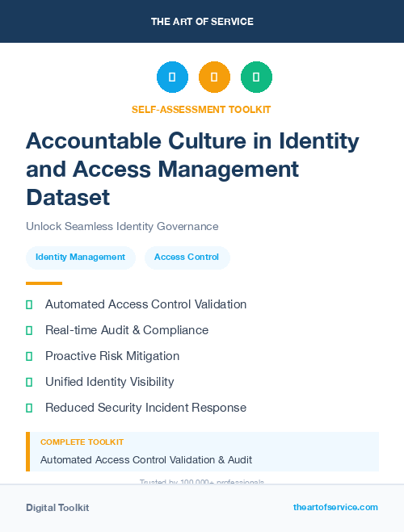This screenshot has width=404, height=532.
Task: Select the Identity Management tag
Action: (81, 258)
